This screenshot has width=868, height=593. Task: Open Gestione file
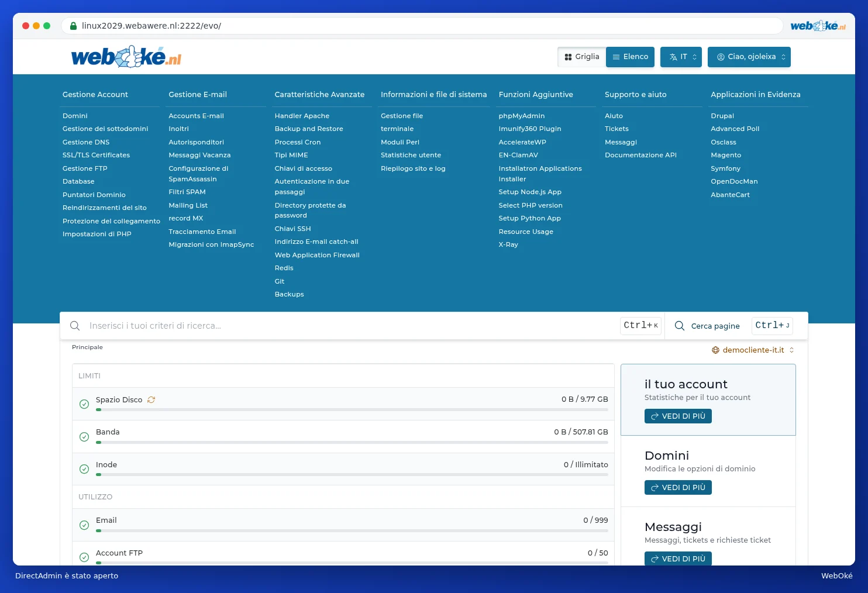coord(402,116)
